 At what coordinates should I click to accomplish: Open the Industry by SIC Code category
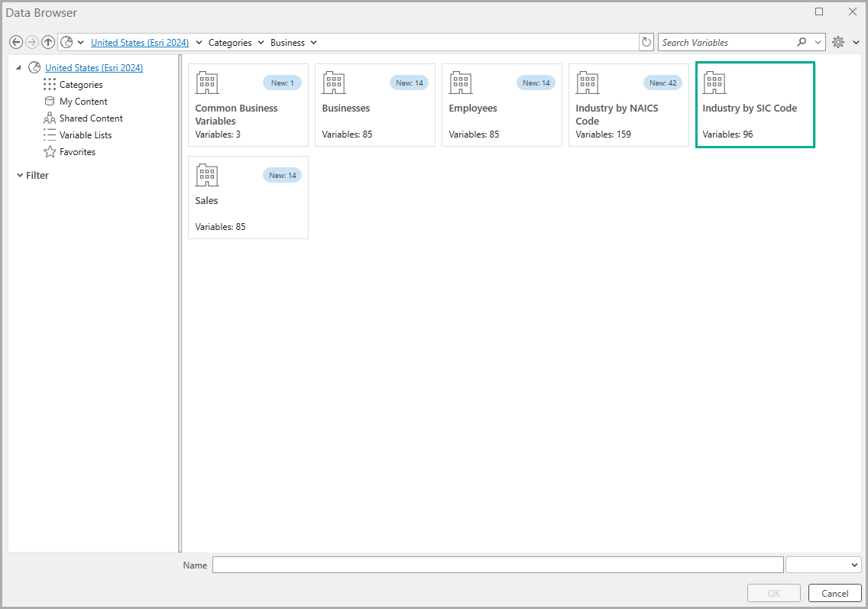(755, 105)
